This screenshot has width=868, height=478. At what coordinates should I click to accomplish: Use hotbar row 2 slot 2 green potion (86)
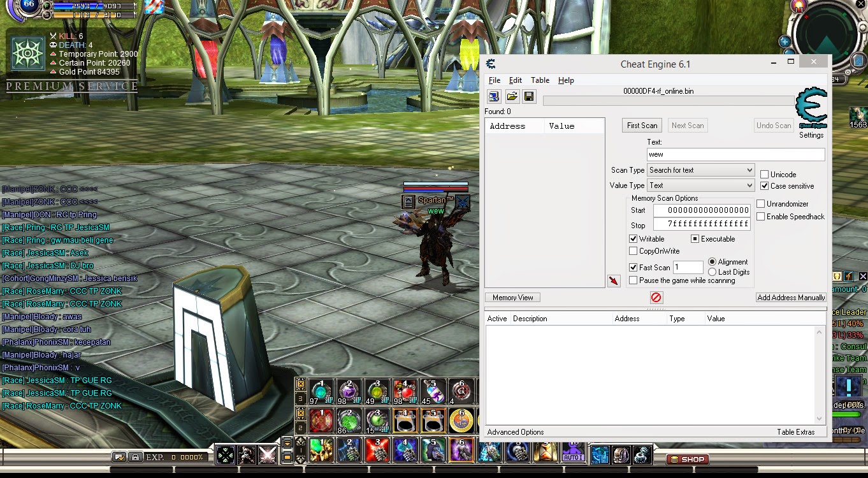pos(349,421)
